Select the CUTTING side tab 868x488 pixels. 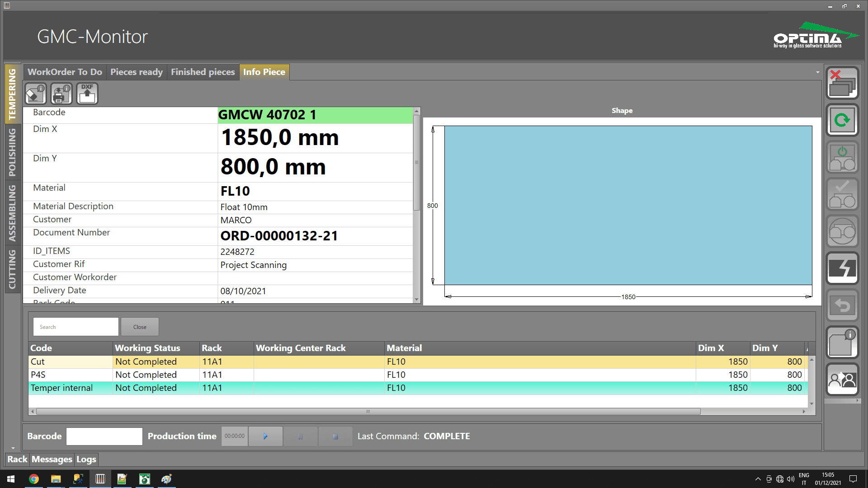click(12, 269)
